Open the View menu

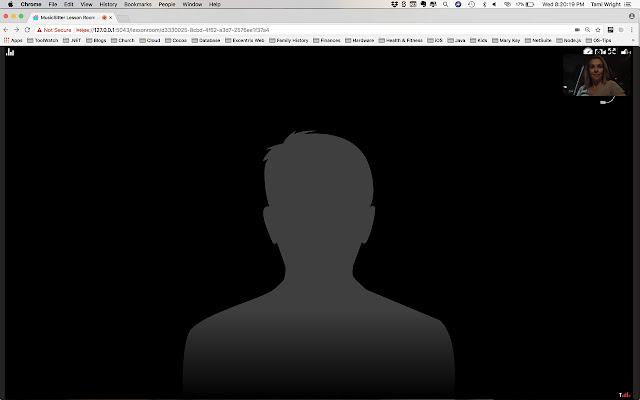pyautogui.click(x=86, y=4)
